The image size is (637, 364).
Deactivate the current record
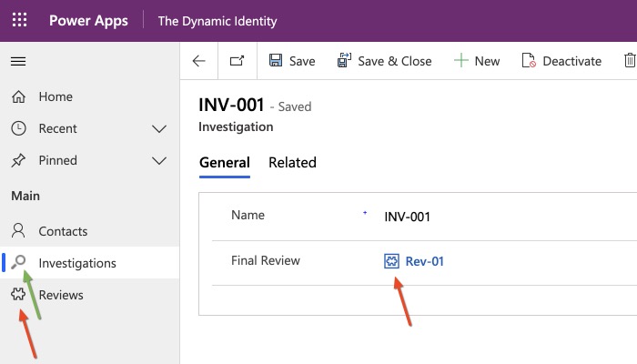coord(561,61)
